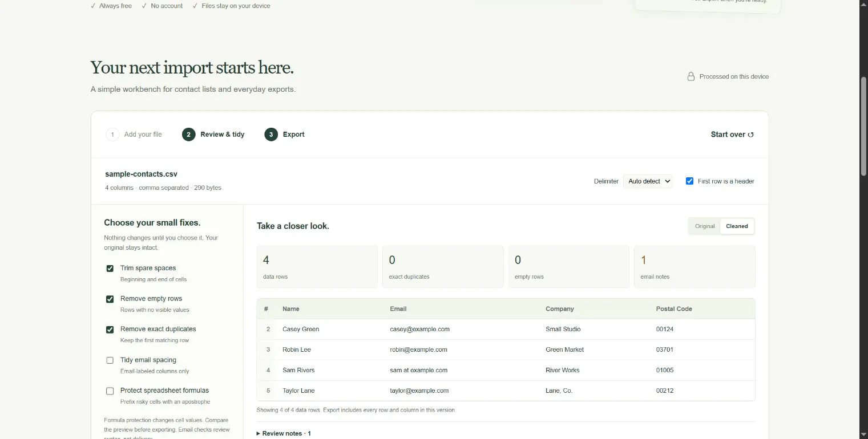Click the sam at example.com cell
This screenshot has width=868, height=439.
click(419, 371)
